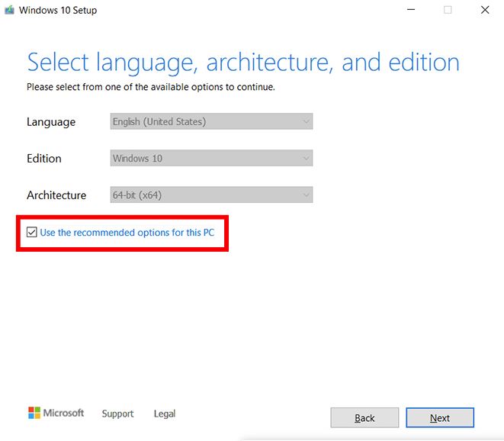Uncheck 'Use the recommended options for this PC'
Image resolution: width=504 pixels, height=441 pixels.
coord(31,232)
